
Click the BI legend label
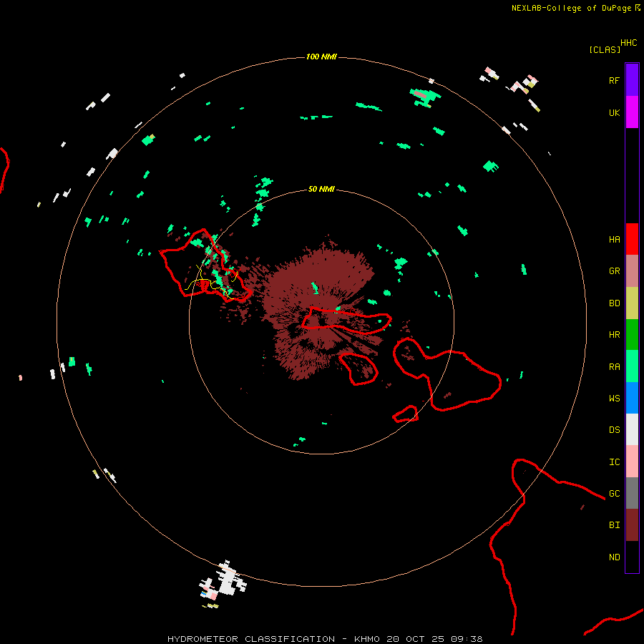614,525
